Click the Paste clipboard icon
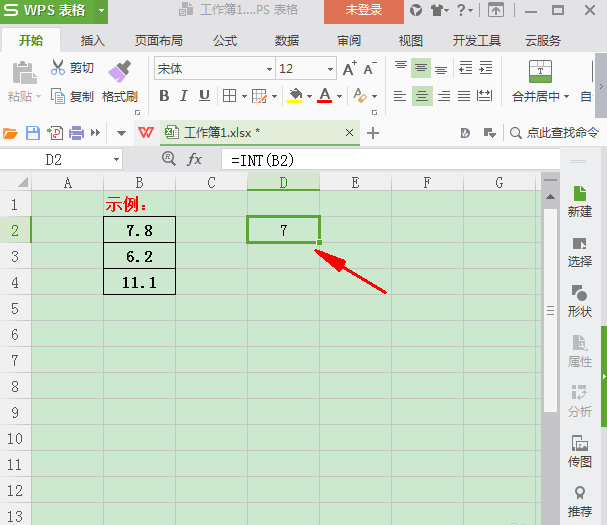 [x=24, y=73]
